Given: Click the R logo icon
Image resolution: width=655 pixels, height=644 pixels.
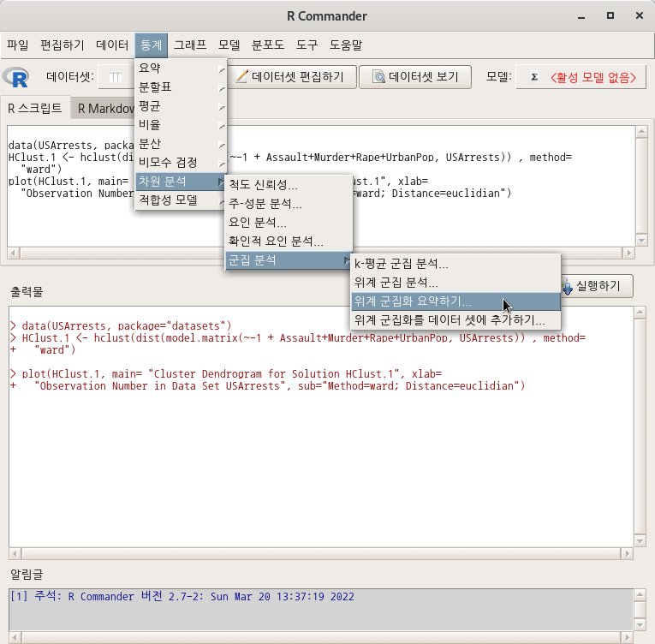Looking at the screenshot, I should [x=16, y=77].
